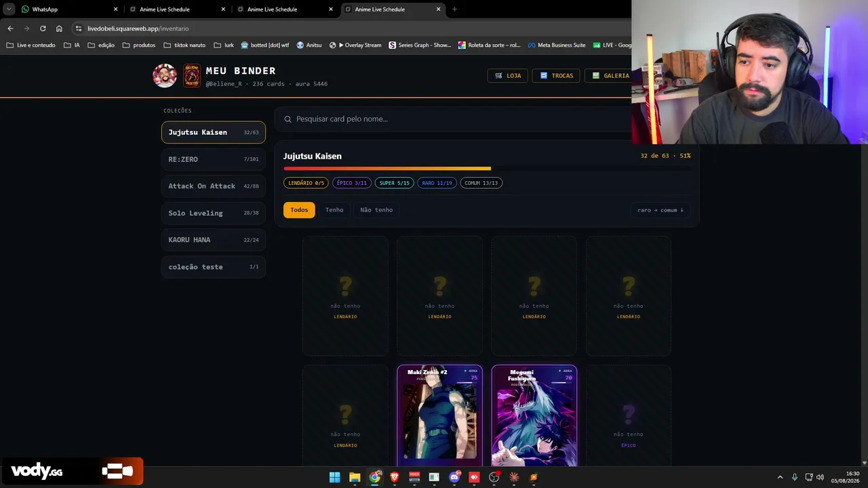Select the Jujutsu Kaisen collection

214,132
